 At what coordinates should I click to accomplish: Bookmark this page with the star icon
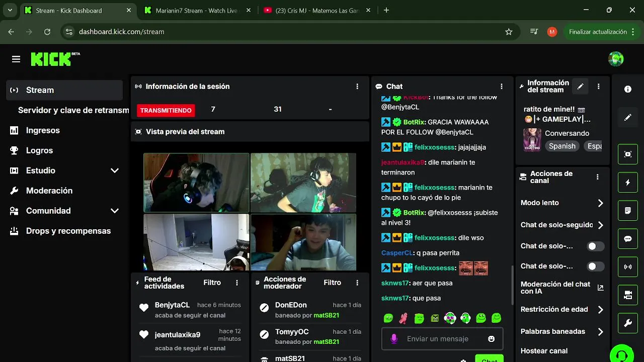(509, 32)
